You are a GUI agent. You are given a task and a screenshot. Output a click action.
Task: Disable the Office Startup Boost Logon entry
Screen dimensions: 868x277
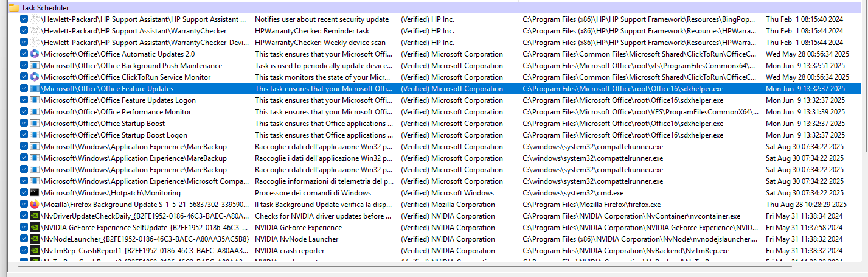point(24,135)
